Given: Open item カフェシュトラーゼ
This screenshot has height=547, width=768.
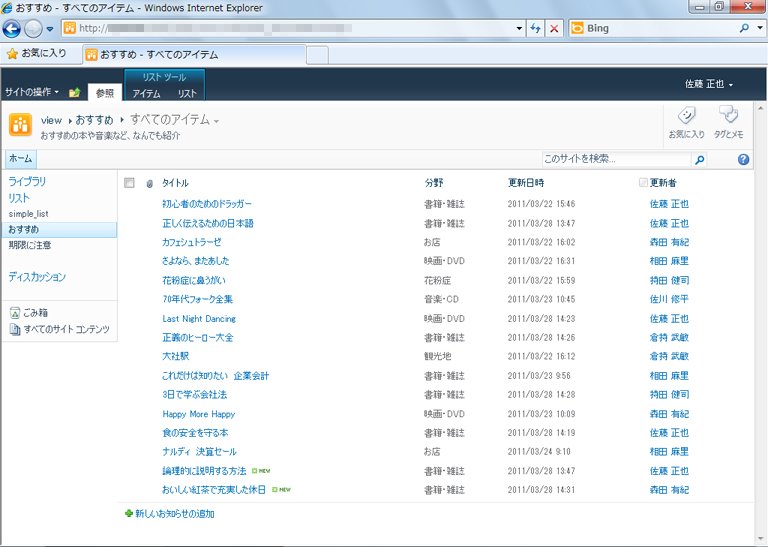Looking at the screenshot, I should [192, 242].
